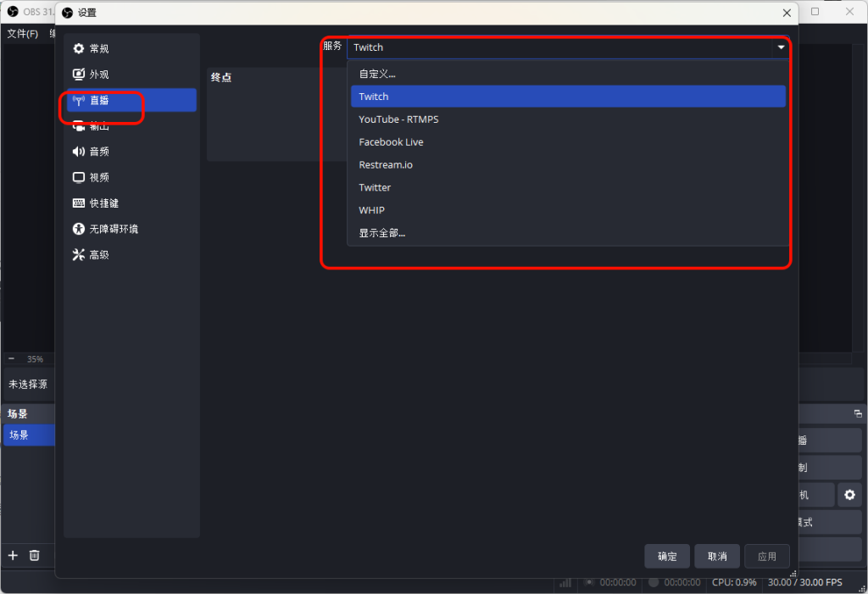Click the gear icon beside virtual camera button
The width and height of the screenshot is (868, 594).
(849, 495)
